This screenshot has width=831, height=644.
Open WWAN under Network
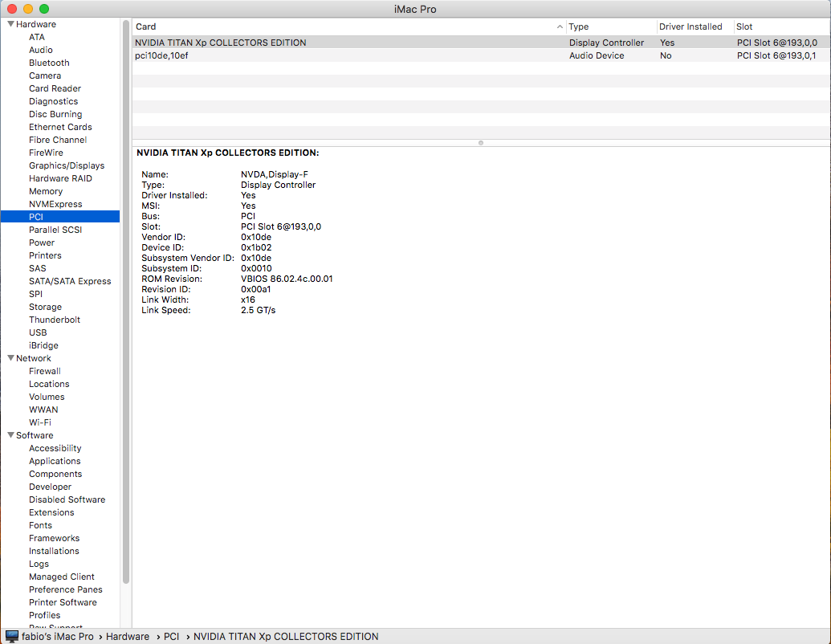43,410
